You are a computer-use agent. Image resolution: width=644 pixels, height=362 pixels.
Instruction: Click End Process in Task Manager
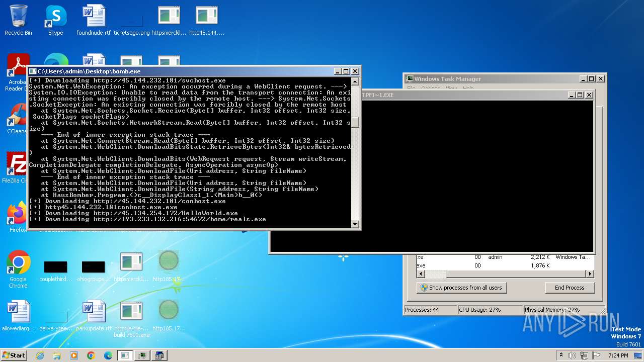[x=570, y=288]
